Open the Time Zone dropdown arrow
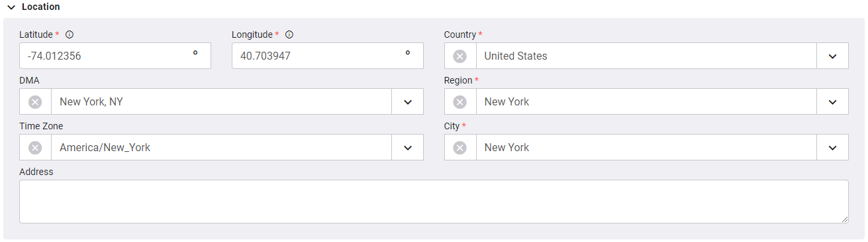868x242 pixels. (x=408, y=148)
